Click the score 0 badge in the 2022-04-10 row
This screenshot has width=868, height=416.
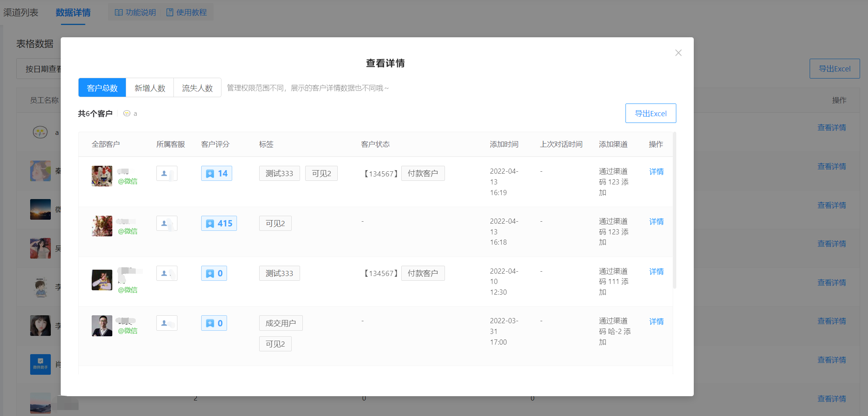pyautogui.click(x=214, y=273)
